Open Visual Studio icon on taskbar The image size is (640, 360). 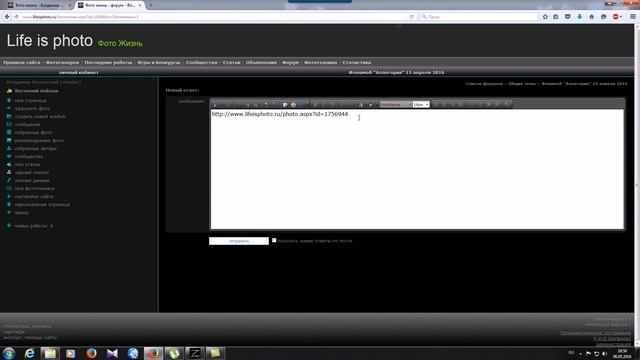pyautogui.click(x=112, y=353)
